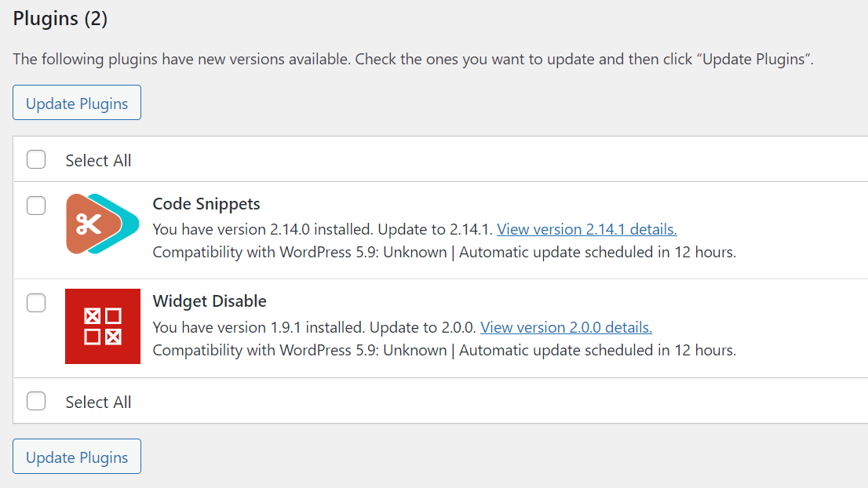Viewport: 868px width, 488px height.
Task: Check the bottom Select All checkbox
Action: [x=36, y=401]
